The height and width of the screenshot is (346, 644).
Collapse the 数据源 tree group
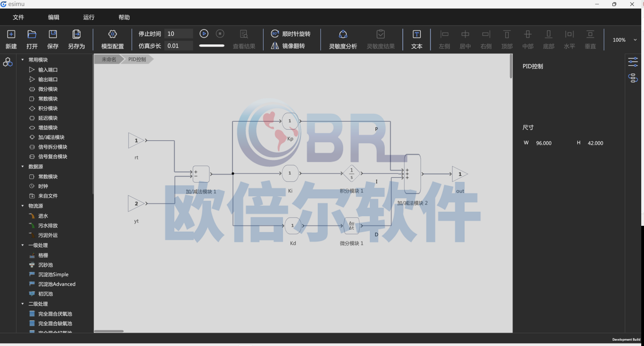click(x=22, y=167)
